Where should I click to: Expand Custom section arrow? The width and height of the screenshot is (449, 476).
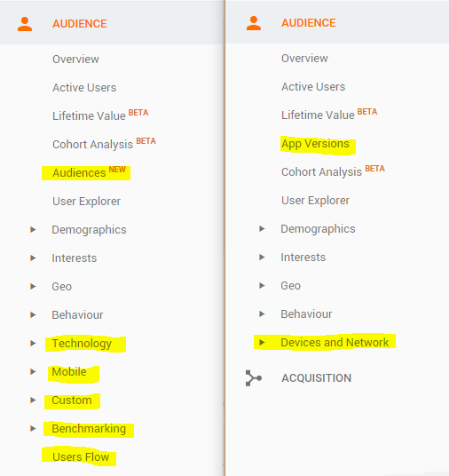(33, 400)
